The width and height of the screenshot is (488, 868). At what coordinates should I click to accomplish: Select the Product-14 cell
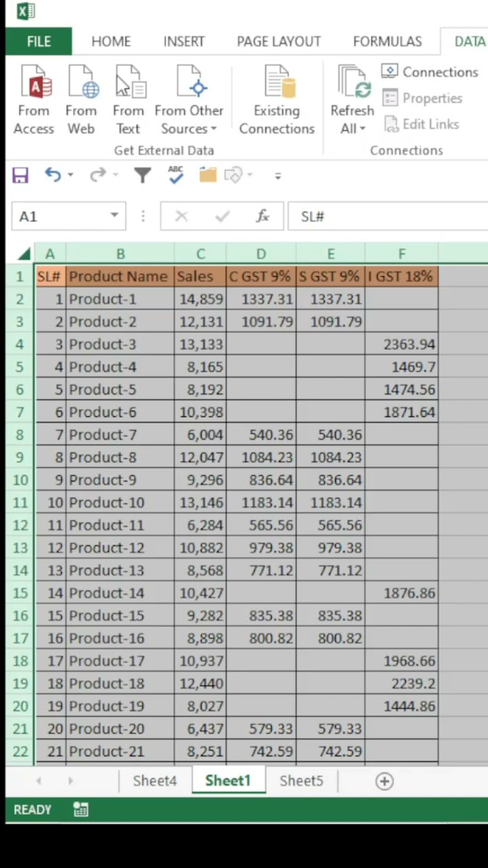click(120, 593)
